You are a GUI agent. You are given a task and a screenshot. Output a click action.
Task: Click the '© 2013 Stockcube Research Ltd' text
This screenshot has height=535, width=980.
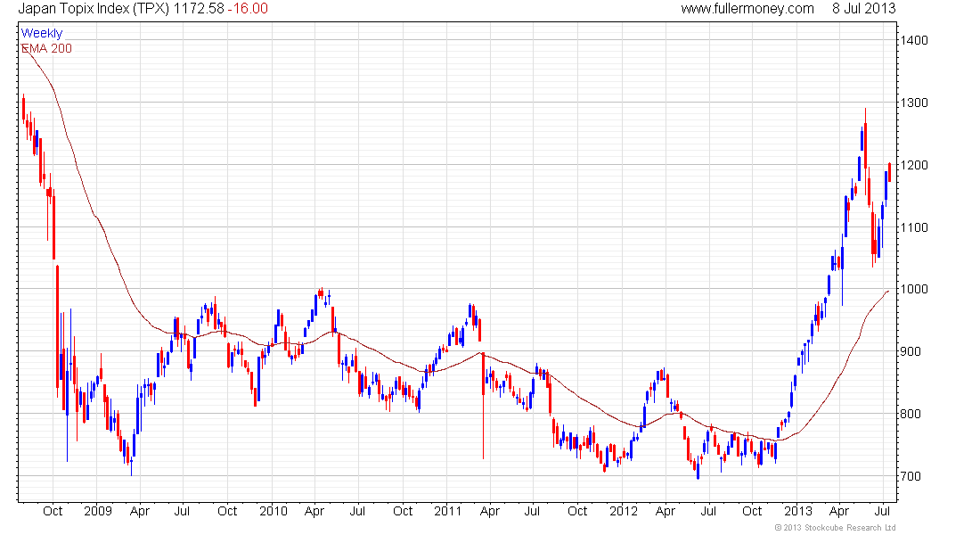pyautogui.click(x=835, y=528)
